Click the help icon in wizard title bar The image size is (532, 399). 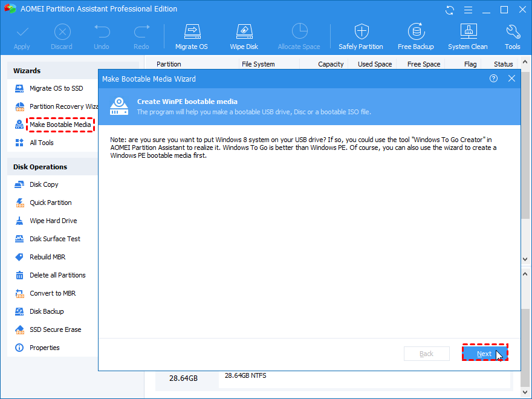[x=494, y=79]
